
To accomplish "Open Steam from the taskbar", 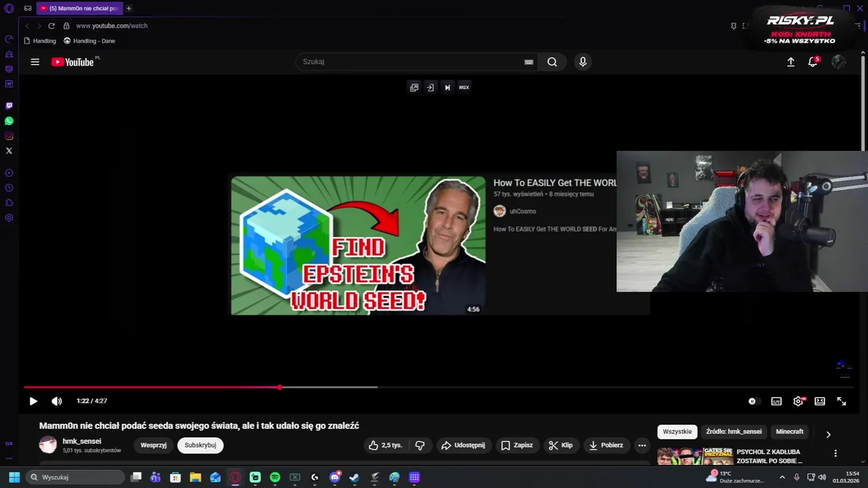I will [354, 477].
